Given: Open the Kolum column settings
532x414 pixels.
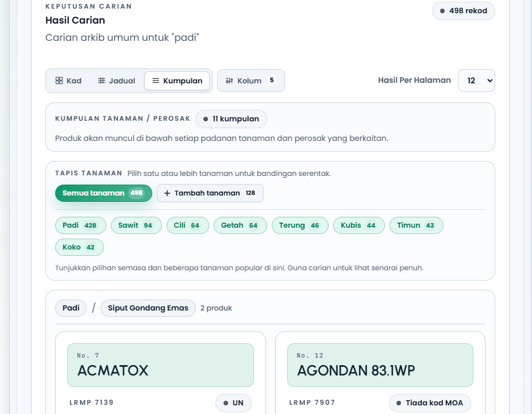Looking at the screenshot, I should 250,80.
